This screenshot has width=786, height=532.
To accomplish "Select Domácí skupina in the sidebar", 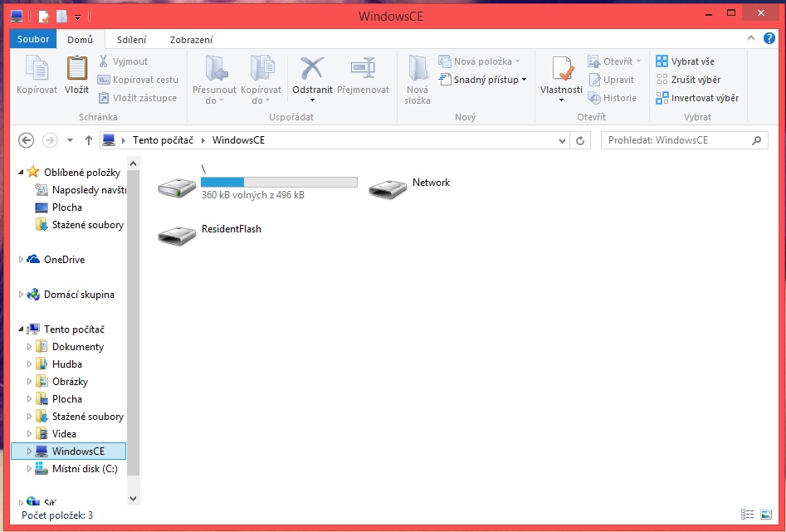I will pos(71,295).
